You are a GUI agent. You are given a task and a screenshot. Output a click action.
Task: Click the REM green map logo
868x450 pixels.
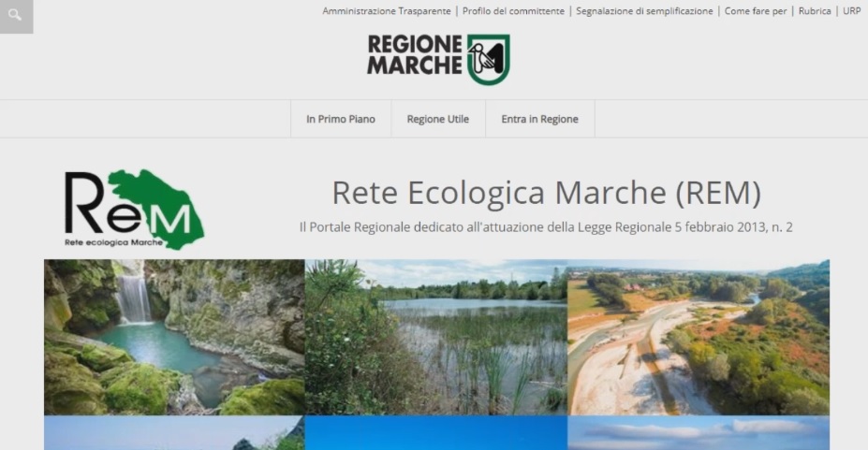coord(135,210)
